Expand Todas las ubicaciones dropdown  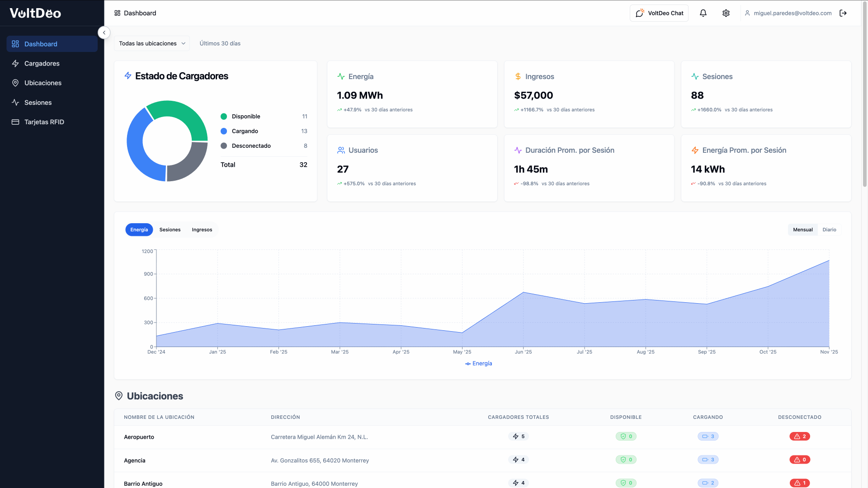pyautogui.click(x=152, y=43)
